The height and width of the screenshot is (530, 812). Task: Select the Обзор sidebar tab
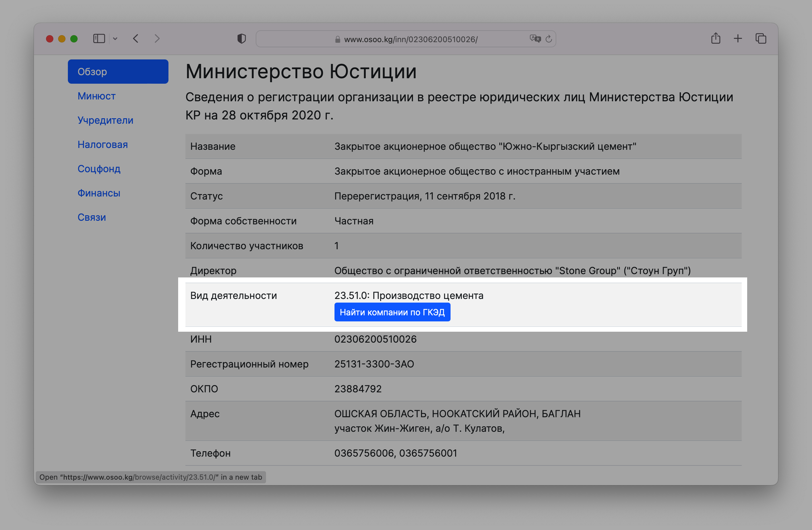(118, 72)
